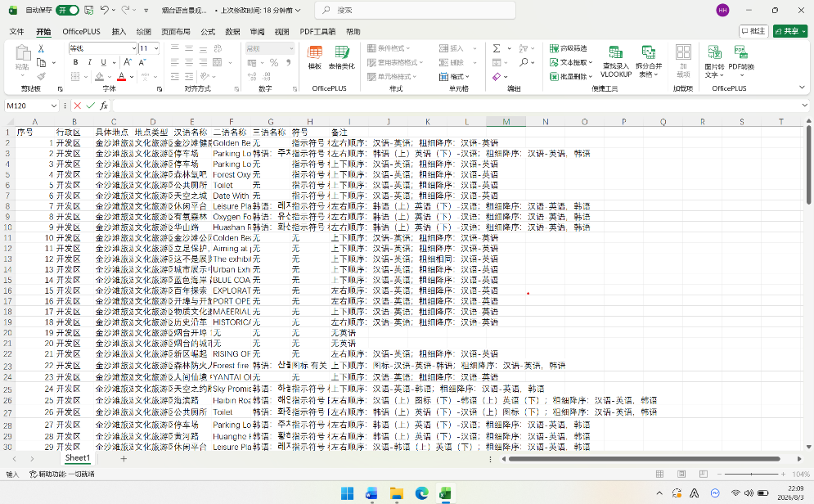This screenshot has width=814, height=504.
Task: Switch to Normal view in status bar
Action: coord(660,474)
